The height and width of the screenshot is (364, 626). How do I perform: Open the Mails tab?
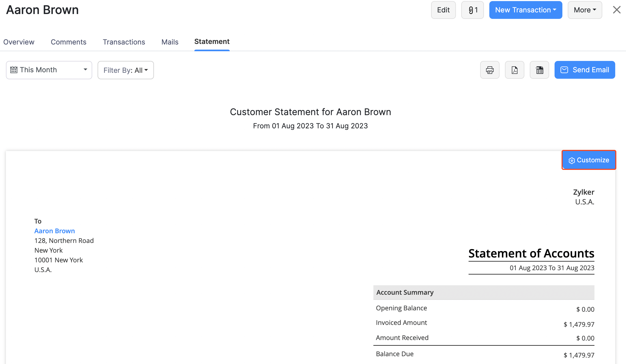(x=170, y=42)
